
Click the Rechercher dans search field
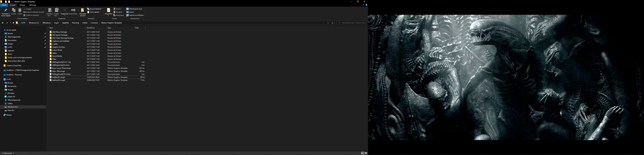(351, 23)
